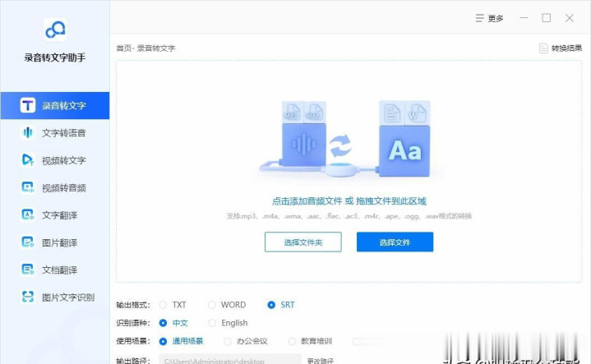Click the blue 选择文件 button
591x364 pixels.
click(x=395, y=242)
